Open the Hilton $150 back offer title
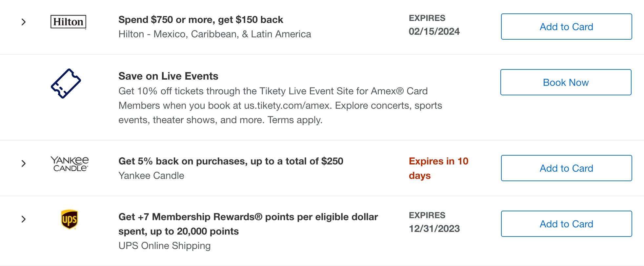Screen dimensions: 644x266 (201, 20)
